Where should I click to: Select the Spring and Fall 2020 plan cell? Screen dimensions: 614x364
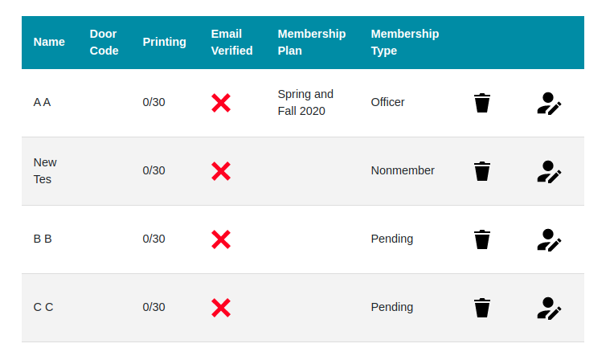(x=305, y=103)
